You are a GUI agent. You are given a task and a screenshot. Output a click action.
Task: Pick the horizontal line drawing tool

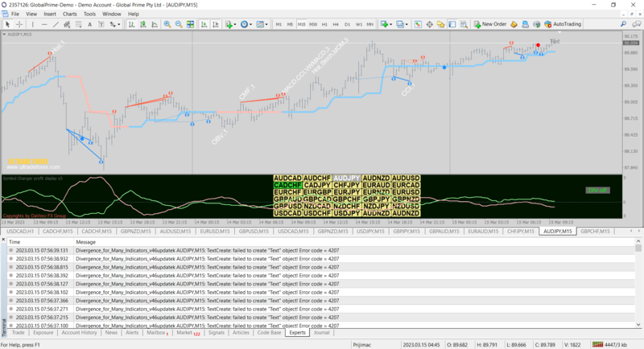pyautogui.click(x=44, y=25)
